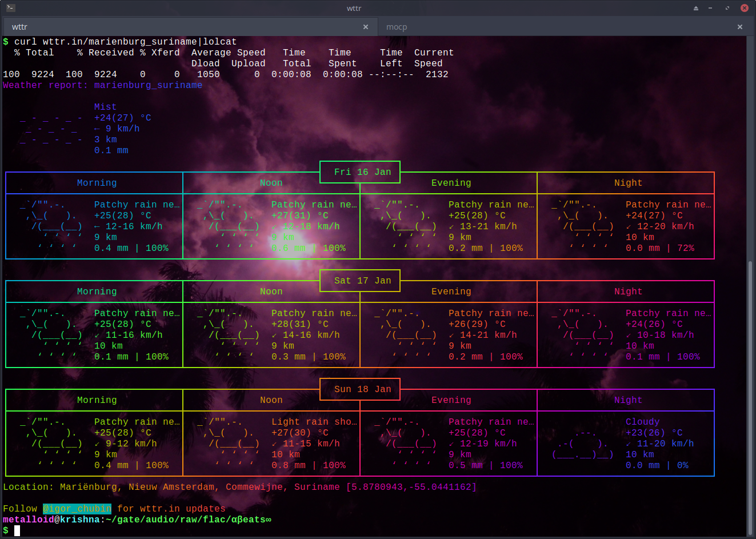The height and width of the screenshot is (539, 756).
Task: Click the command prompt cursor at the bottom
Action: [17, 530]
